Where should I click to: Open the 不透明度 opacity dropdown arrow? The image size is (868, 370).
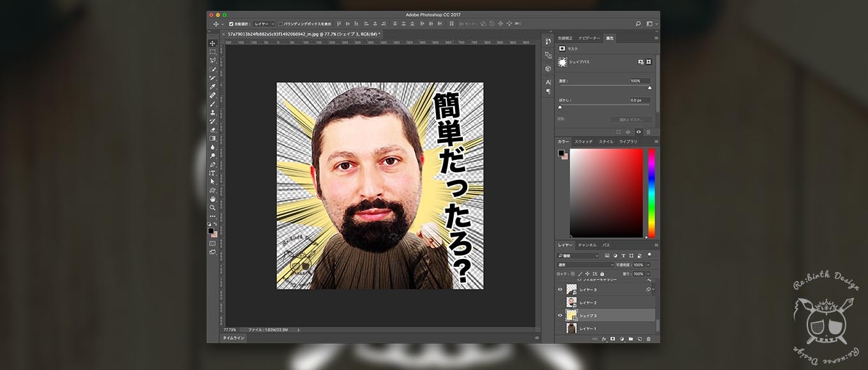(648, 265)
